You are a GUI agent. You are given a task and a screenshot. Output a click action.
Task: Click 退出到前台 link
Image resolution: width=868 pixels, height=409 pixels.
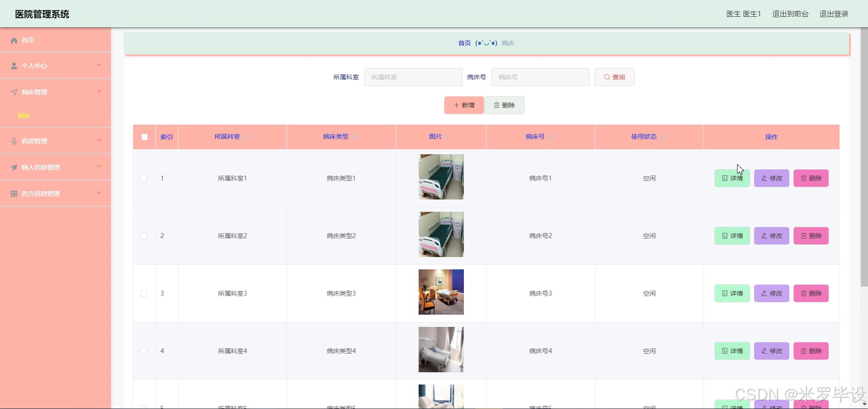[790, 14]
